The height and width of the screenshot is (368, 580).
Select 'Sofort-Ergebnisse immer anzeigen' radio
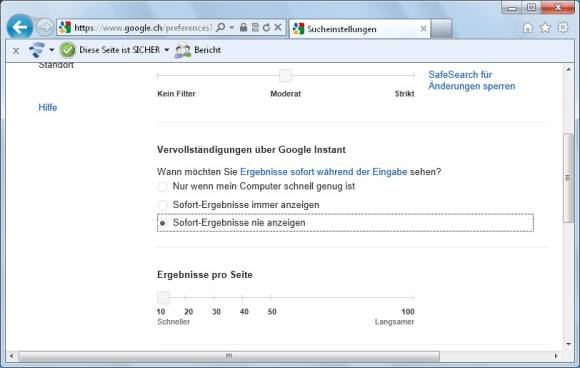(162, 205)
